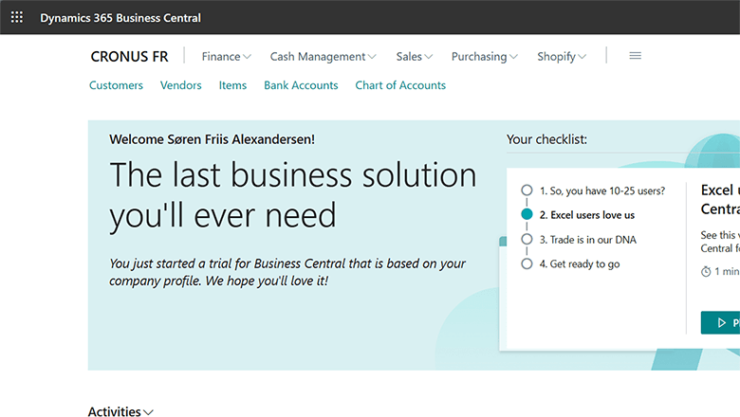740x417 pixels.
Task: Select step 3 Trade radio circle
Action: click(527, 239)
